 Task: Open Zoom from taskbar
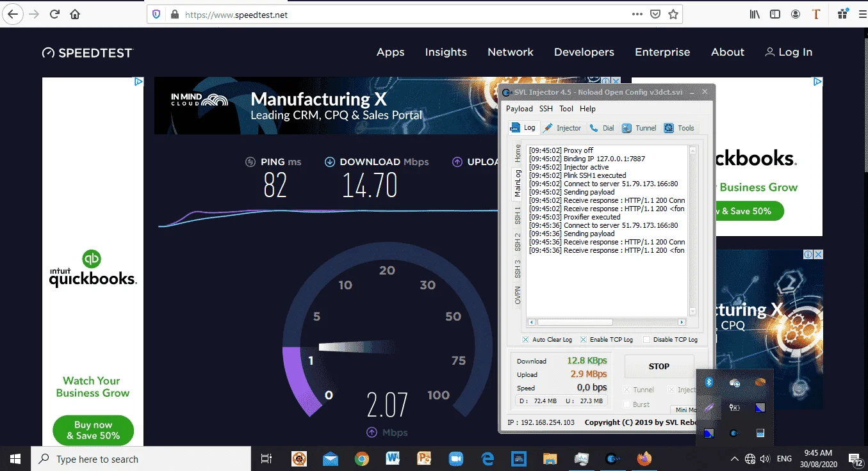pyautogui.click(x=455, y=459)
